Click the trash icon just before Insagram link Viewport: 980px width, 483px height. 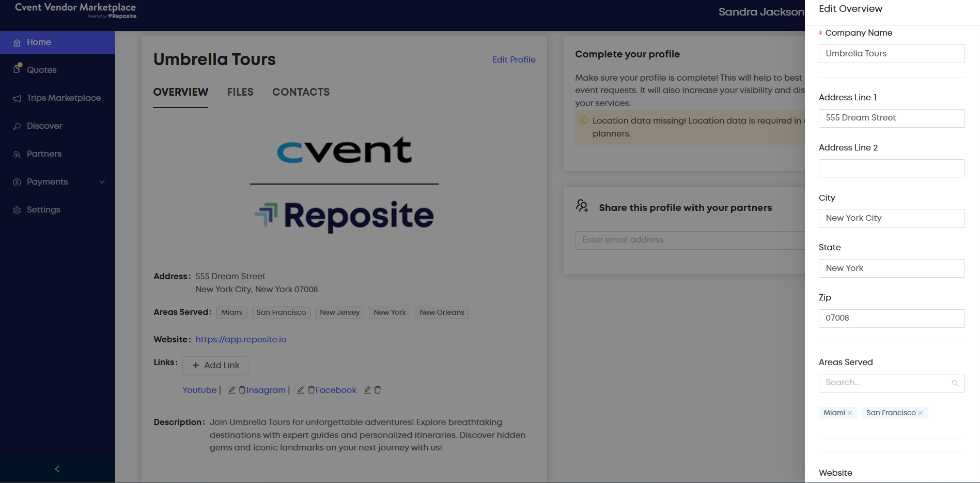242,390
